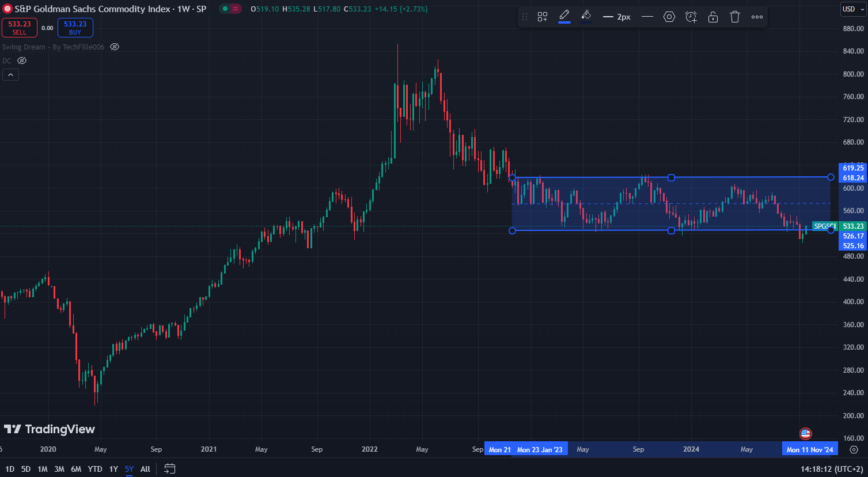868x477 pixels.
Task: Grab the floating toolbar drag handle
Action: (525, 17)
